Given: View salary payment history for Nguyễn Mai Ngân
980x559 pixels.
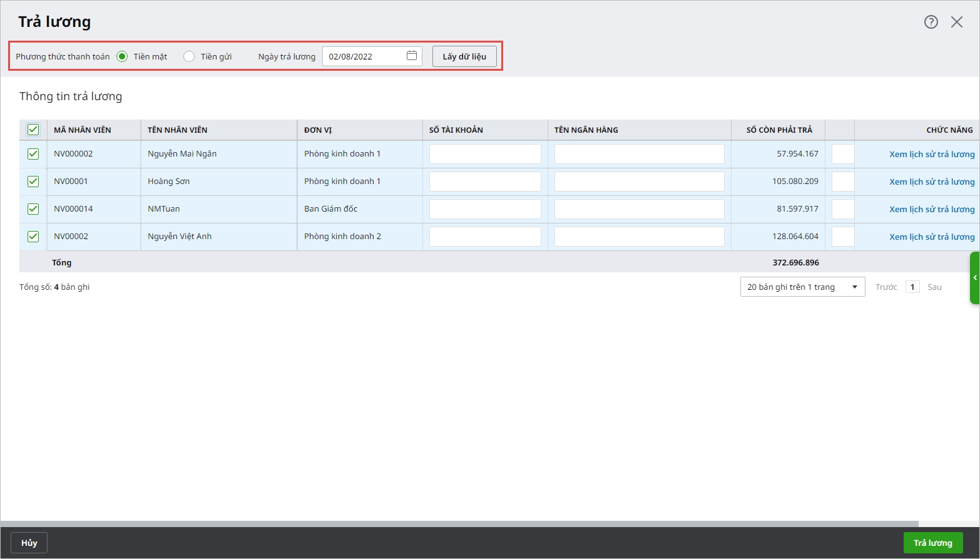Looking at the screenshot, I should tap(932, 154).
